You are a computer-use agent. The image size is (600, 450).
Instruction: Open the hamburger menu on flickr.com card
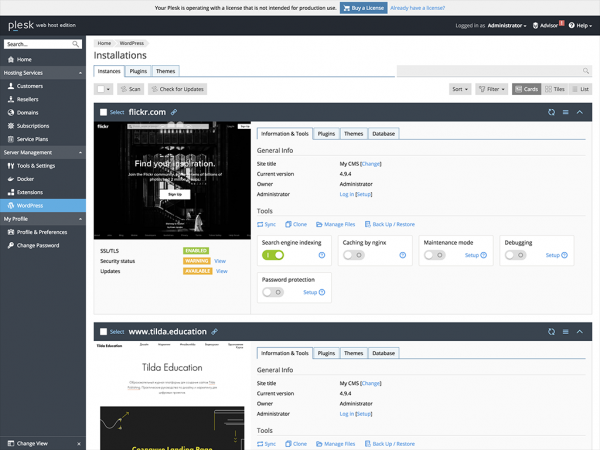pos(565,112)
